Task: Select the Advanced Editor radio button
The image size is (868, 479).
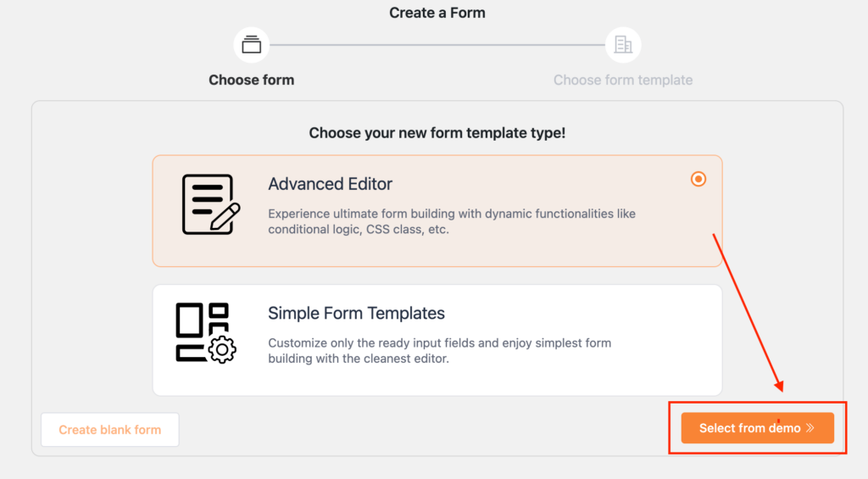Action: [698, 180]
